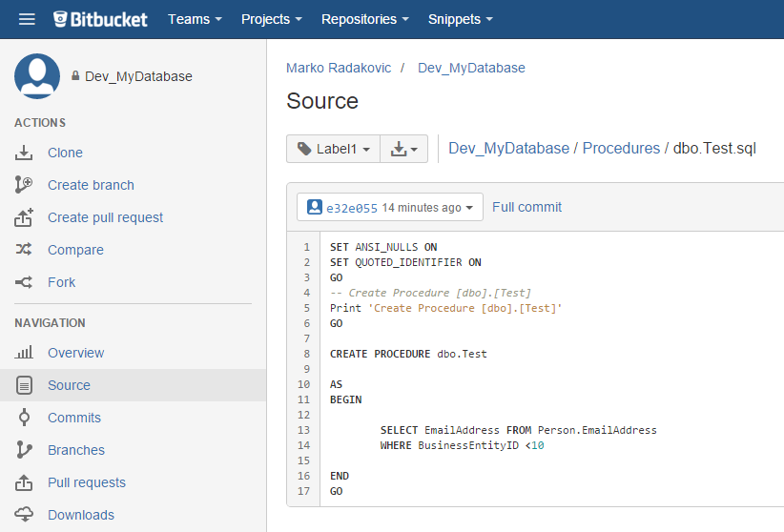Open the Snippets menu
The width and height of the screenshot is (784, 532).
click(461, 19)
